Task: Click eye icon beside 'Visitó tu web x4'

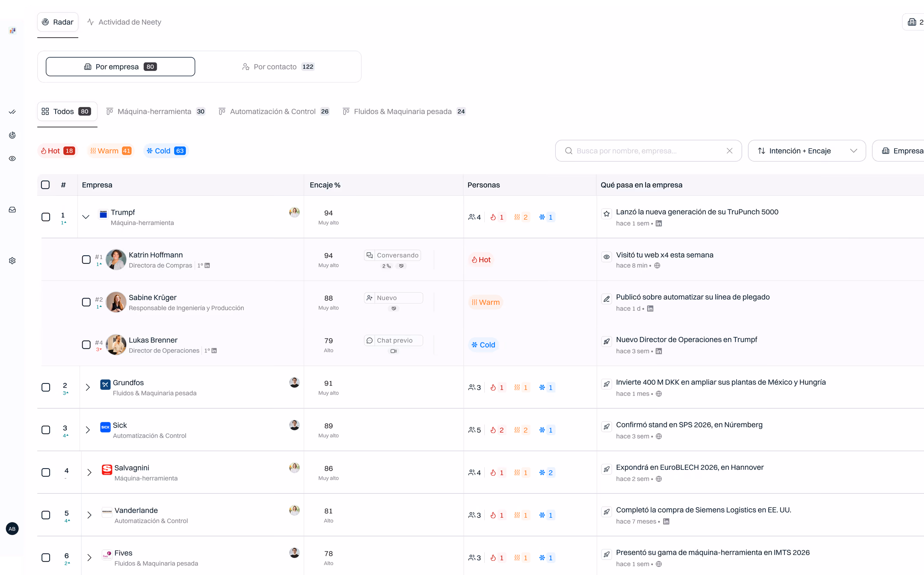Action: [x=607, y=257]
